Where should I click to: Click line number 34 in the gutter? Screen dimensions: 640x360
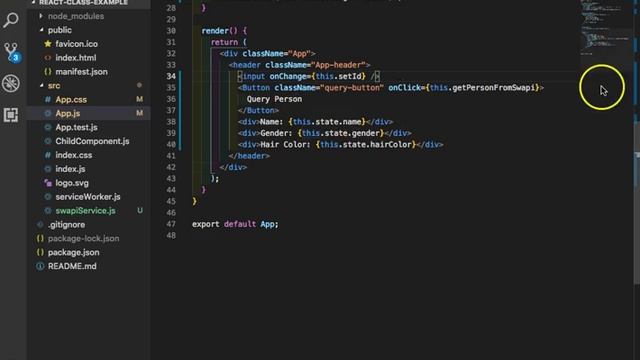click(x=171, y=76)
